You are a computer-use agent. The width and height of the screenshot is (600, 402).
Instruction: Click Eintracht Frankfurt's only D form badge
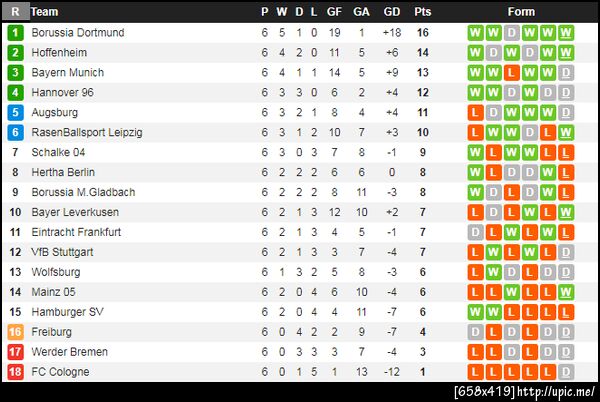pyautogui.click(x=475, y=232)
